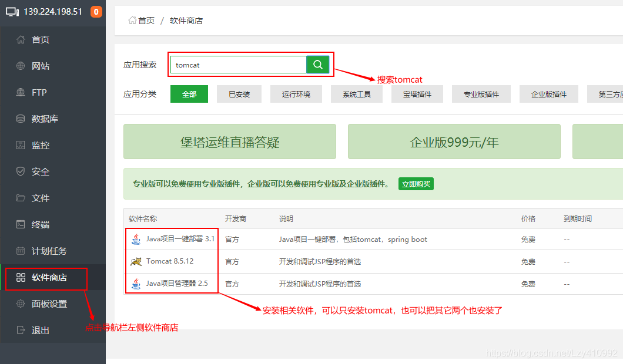Click the 计划任务 calendar icon in sidebar
This screenshot has width=623, height=364.
pos(21,251)
